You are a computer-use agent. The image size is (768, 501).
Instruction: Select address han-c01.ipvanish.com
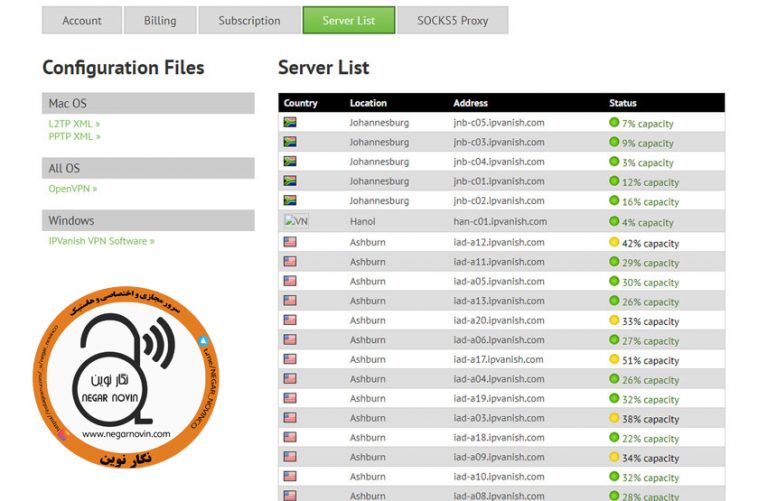tap(500, 221)
